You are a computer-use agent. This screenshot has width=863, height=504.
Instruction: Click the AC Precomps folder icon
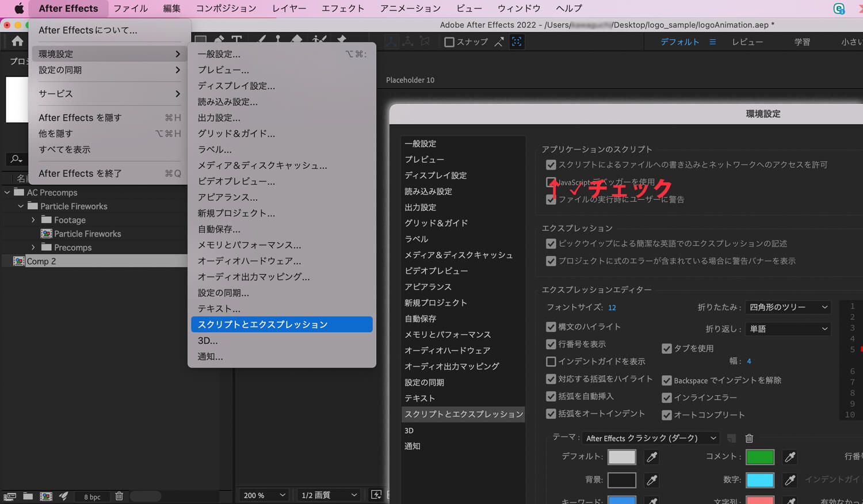click(19, 192)
